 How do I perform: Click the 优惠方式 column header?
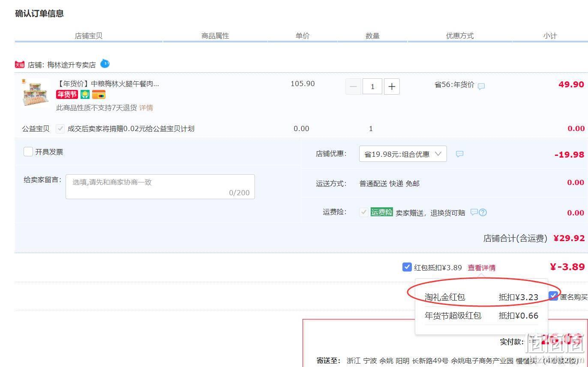[460, 36]
